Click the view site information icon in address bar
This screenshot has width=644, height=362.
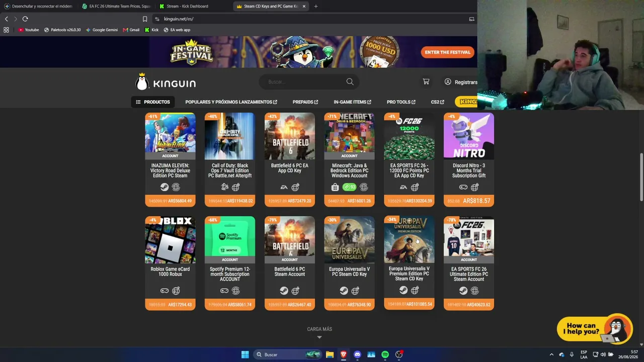[x=157, y=19]
